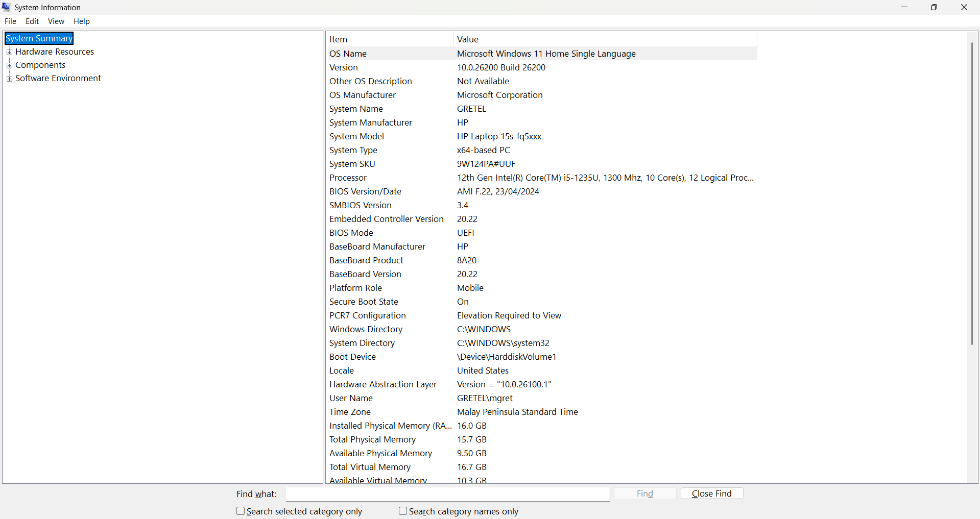980x519 pixels.
Task: Close the System Information window
Action: click(964, 7)
